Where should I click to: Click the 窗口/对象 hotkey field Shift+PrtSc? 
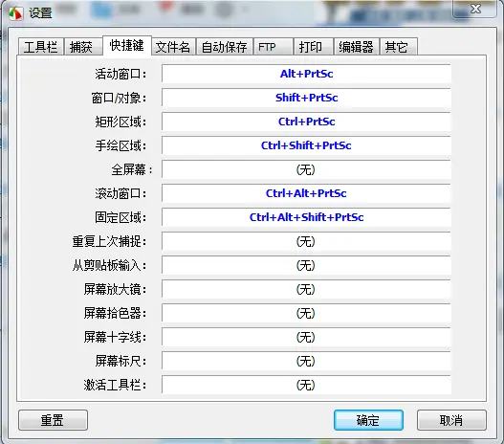click(306, 98)
